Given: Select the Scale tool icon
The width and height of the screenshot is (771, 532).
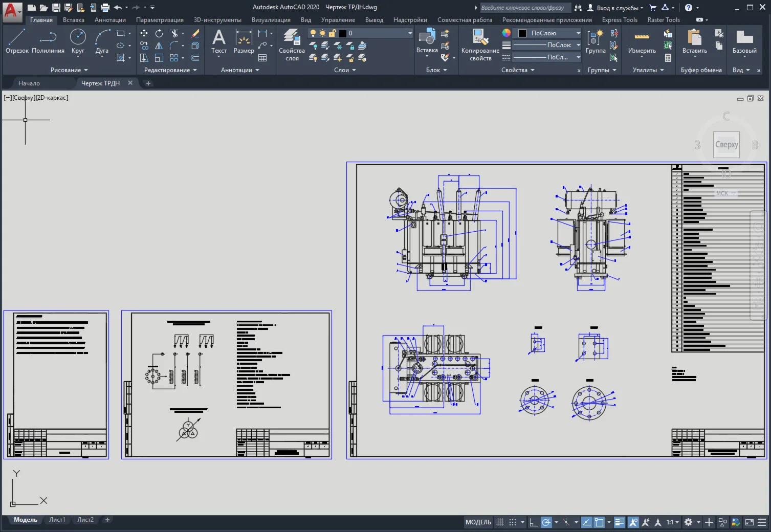Looking at the screenshot, I should point(159,58).
